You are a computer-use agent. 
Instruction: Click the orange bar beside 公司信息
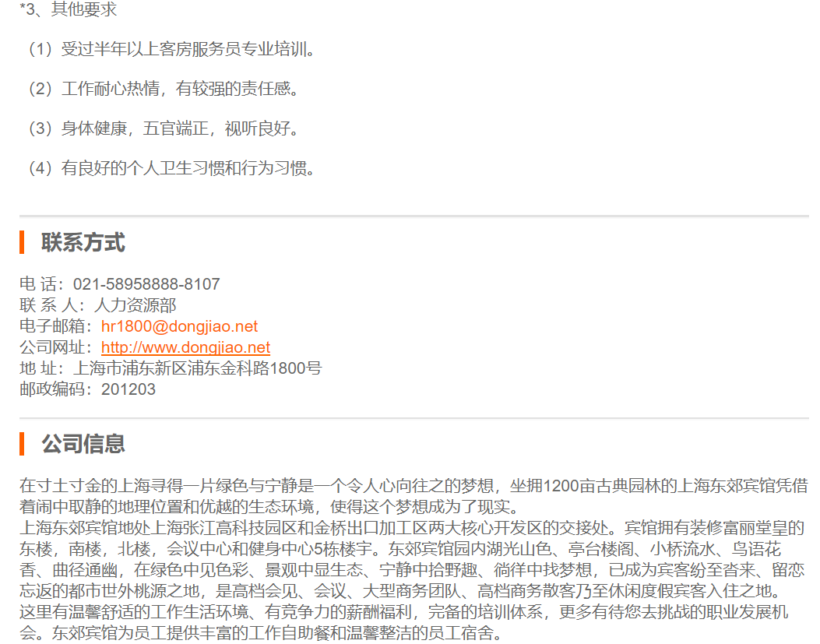(x=23, y=444)
